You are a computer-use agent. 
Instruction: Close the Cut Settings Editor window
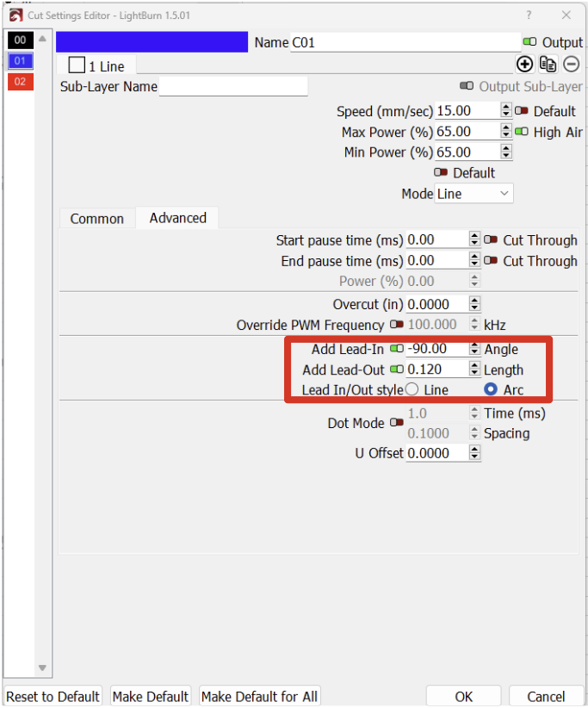tap(566, 16)
